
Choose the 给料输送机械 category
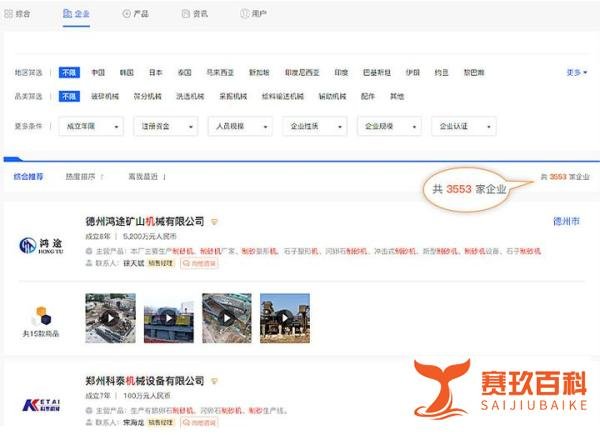[283, 96]
